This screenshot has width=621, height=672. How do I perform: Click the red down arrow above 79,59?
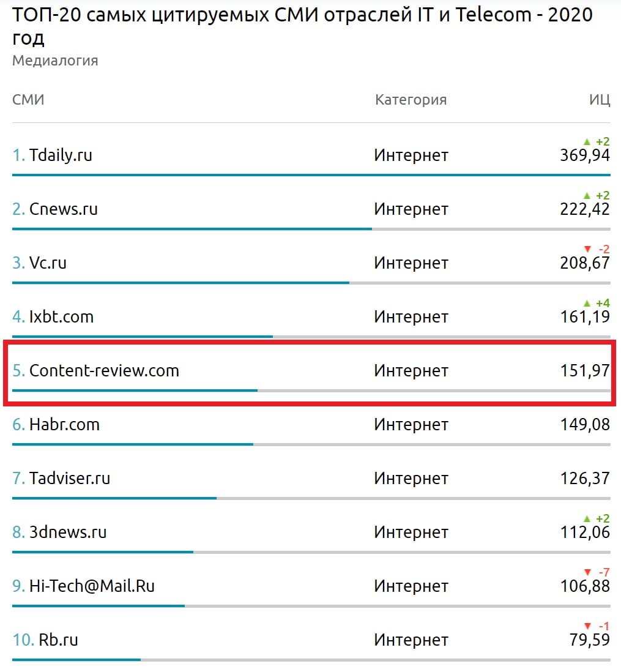click(587, 626)
